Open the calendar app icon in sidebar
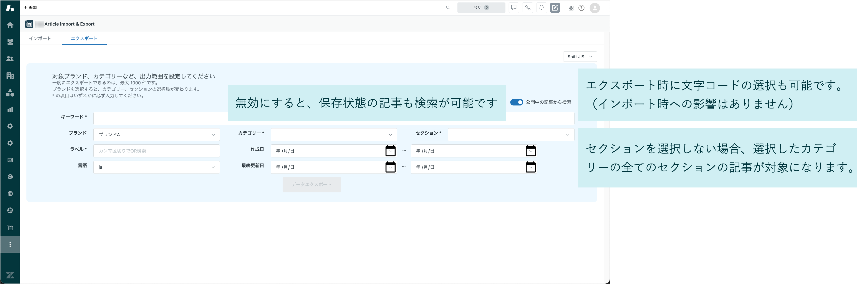The width and height of the screenshot is (868, 284). pyautogui.click(x=10, y=228)
